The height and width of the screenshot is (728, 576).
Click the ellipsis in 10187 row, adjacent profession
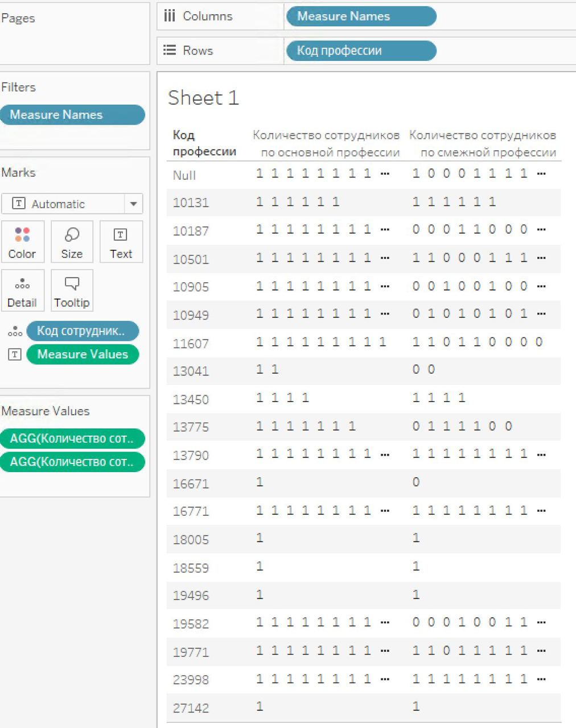tap(541, 230)
